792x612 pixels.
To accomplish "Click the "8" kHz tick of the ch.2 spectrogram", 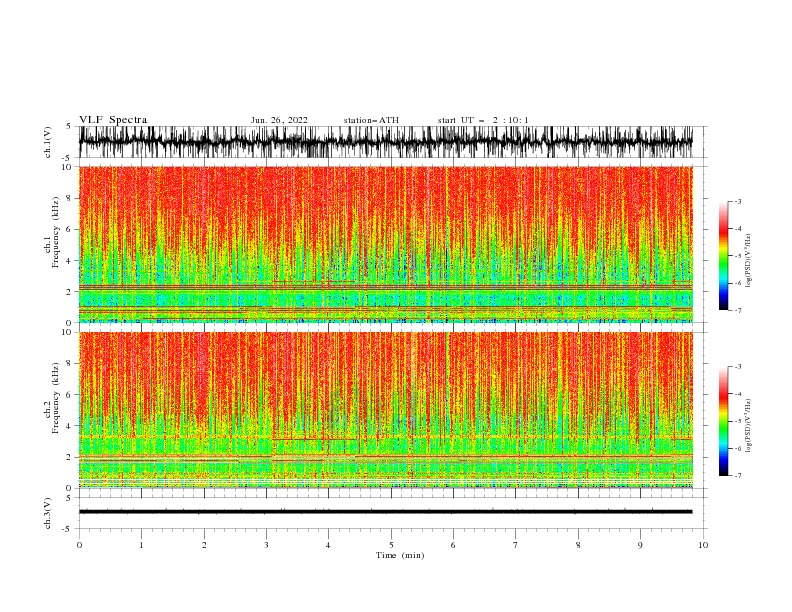I will point(69,364).
